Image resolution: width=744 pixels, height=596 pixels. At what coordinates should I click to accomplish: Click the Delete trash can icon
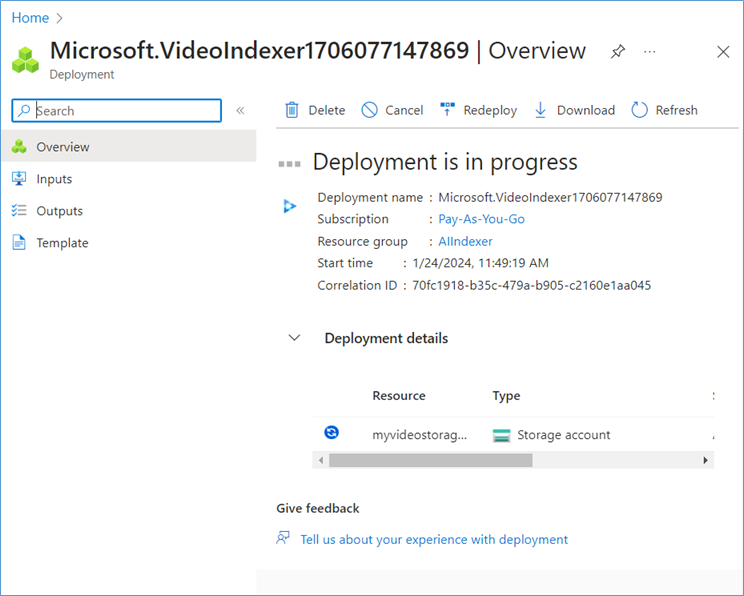pos(292,110)
